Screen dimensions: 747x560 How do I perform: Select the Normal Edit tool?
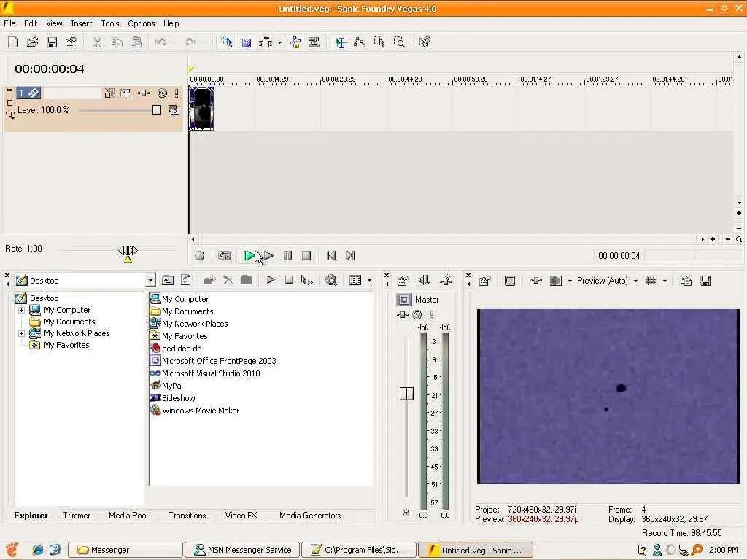[x=340, y=42]
